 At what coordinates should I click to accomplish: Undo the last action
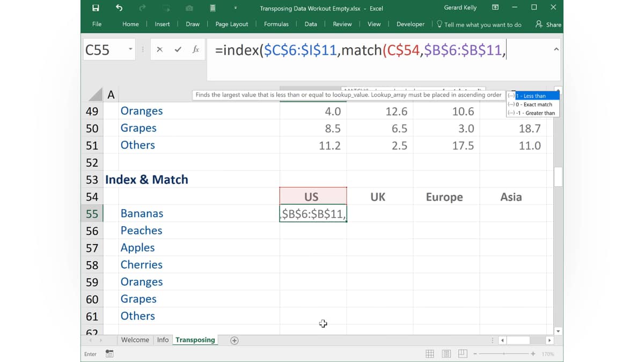coord(119,8)
